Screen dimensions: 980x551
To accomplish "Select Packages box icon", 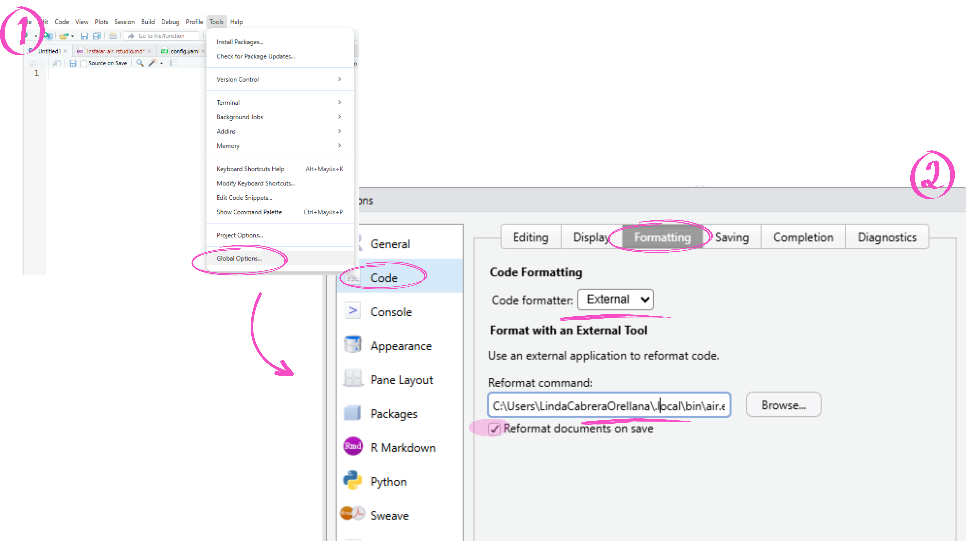I will (353, 413).
